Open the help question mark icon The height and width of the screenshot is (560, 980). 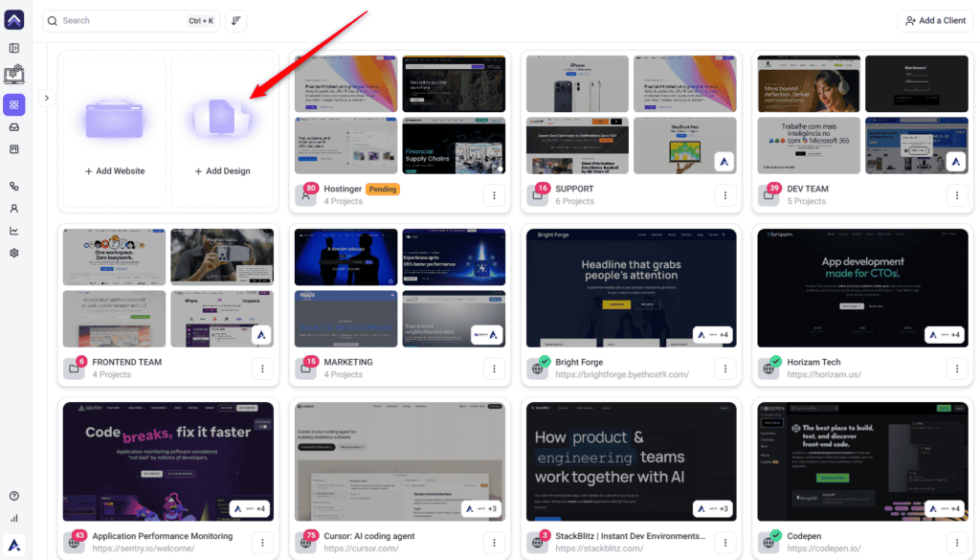click(x=13, y=496)
